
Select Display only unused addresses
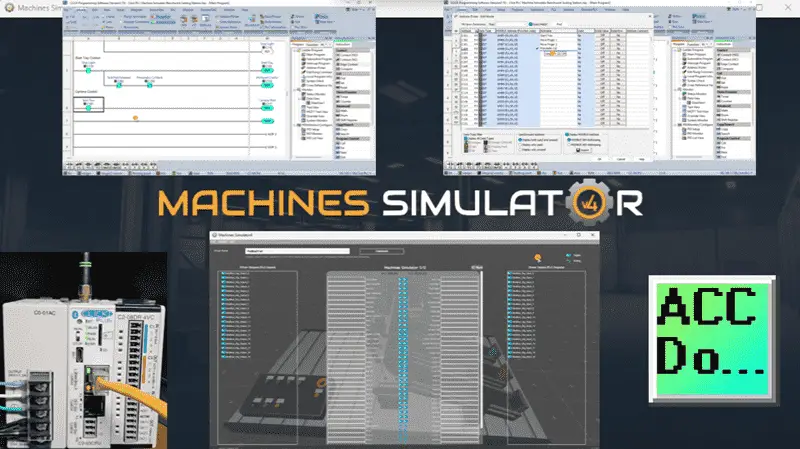(x=533, y=149)
